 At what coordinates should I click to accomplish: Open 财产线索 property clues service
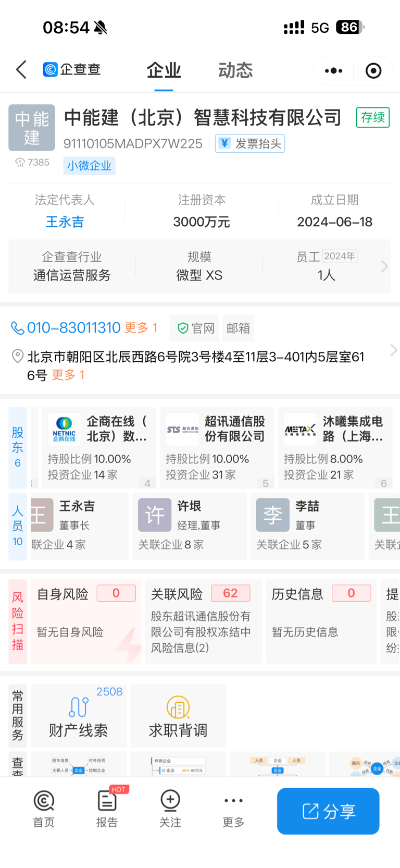click(x=79, y=716)
